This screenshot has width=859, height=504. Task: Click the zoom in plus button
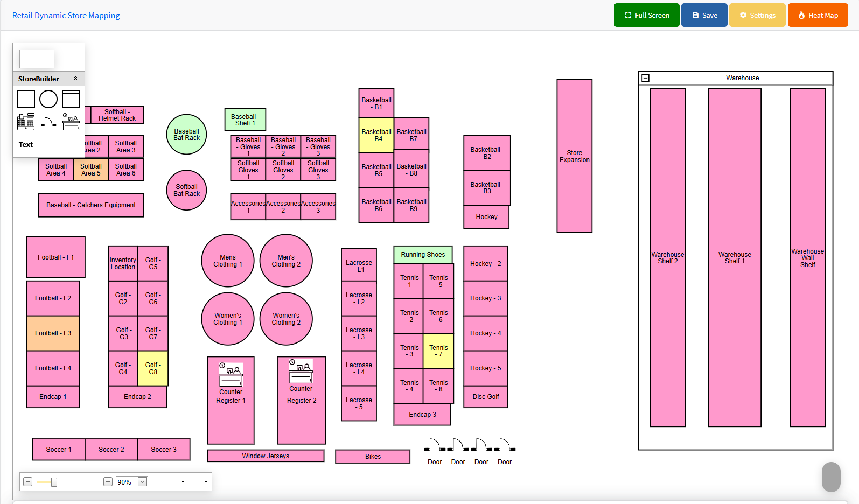click(108, 482)
